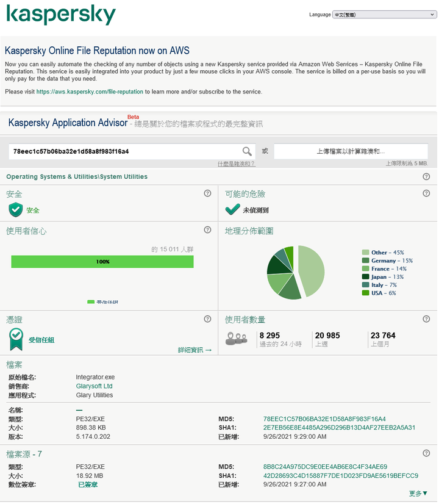The width and height of the screenshot is (439, 504).
Task: Click help icon in the 使用者信心 section
Action: click(207, 230)
